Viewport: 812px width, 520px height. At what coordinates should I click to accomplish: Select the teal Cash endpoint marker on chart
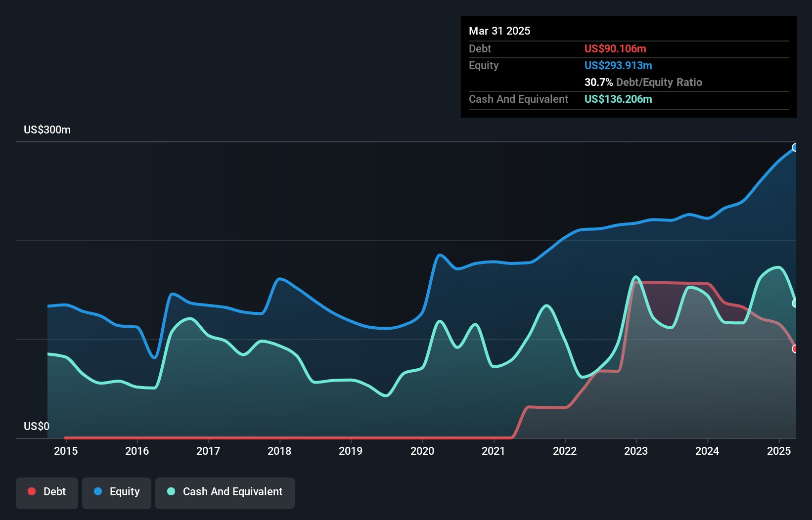click(x=795, y=303)
